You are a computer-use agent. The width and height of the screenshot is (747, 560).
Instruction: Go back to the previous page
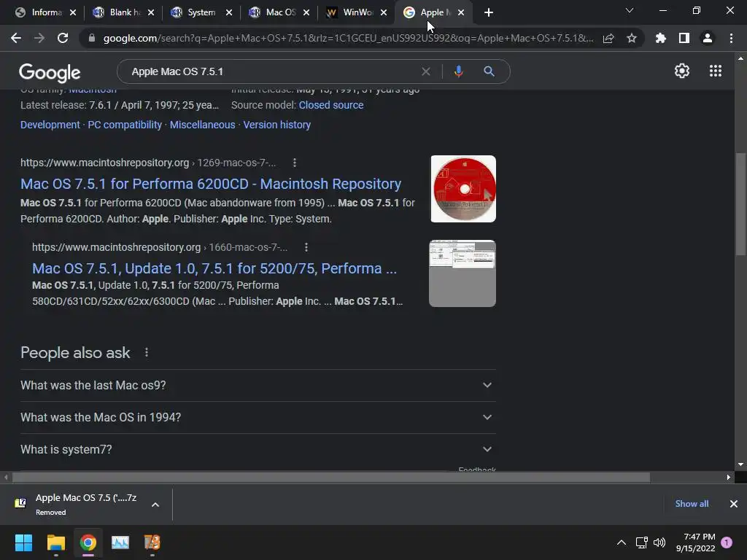(16, 38)
